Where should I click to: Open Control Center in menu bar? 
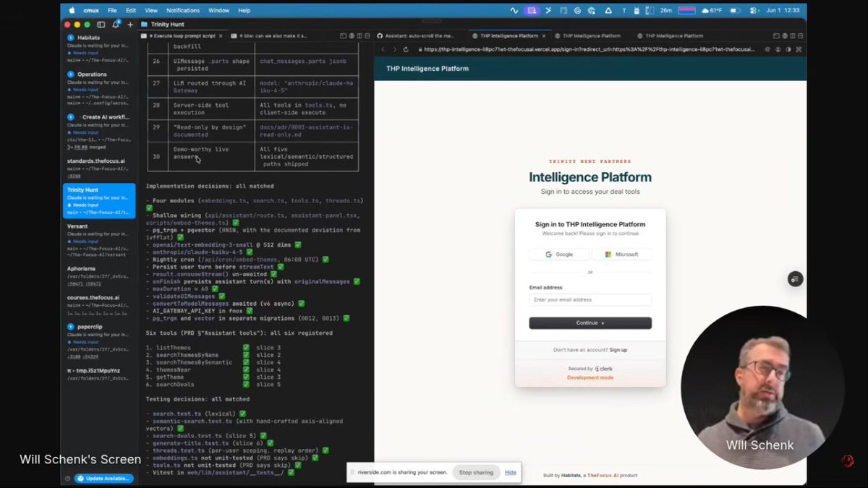coord(754,10)
